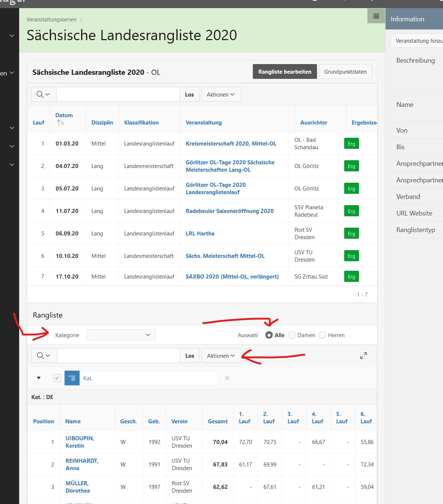Click the Gesamt column header

click(218, 421)
